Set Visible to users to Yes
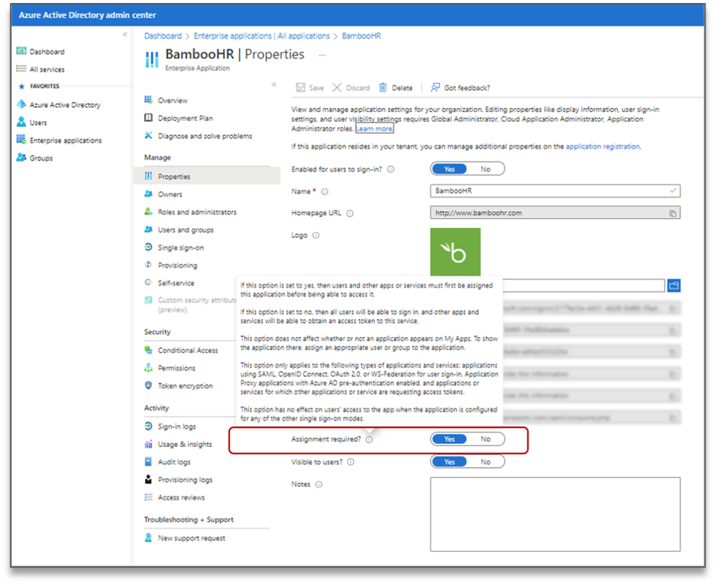719x588 pixels. (x=450, y=462)
